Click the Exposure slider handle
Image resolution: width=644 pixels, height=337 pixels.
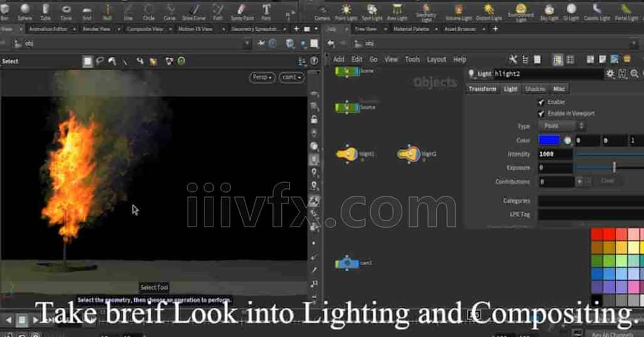point(614,167)
